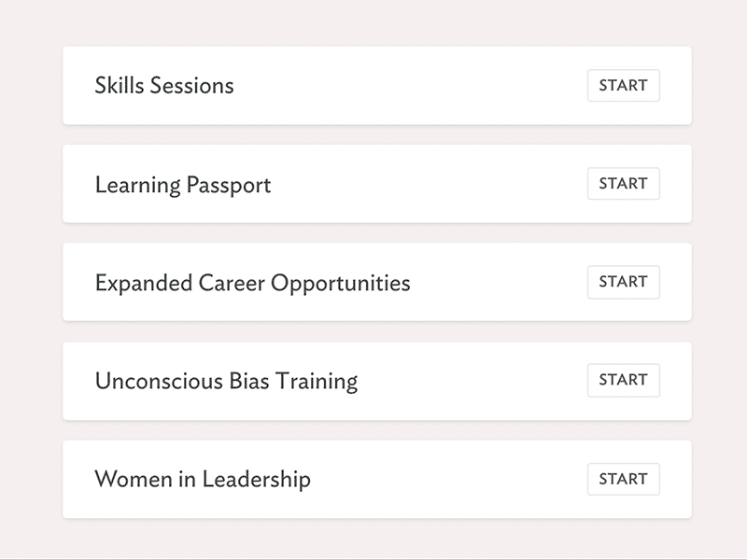Click START for Expanded Career Opportunities

coord(623,282)
